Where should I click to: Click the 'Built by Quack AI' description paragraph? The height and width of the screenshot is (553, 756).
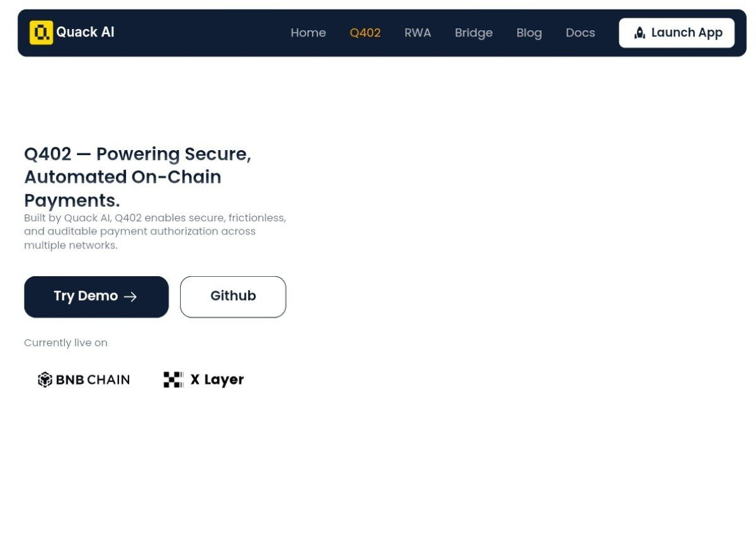[154, 231]
